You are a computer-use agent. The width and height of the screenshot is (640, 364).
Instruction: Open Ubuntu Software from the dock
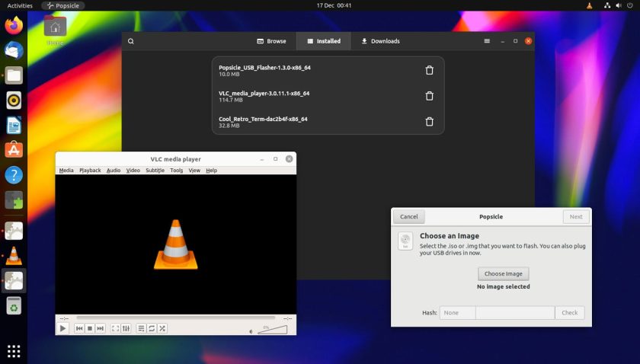pyautogui.click(x=14, y=150)
